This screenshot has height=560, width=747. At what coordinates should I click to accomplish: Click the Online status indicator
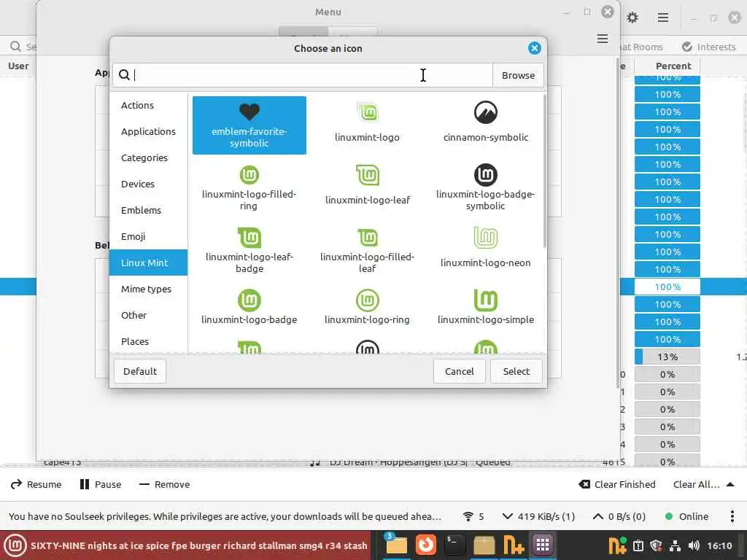pos(686,516)
